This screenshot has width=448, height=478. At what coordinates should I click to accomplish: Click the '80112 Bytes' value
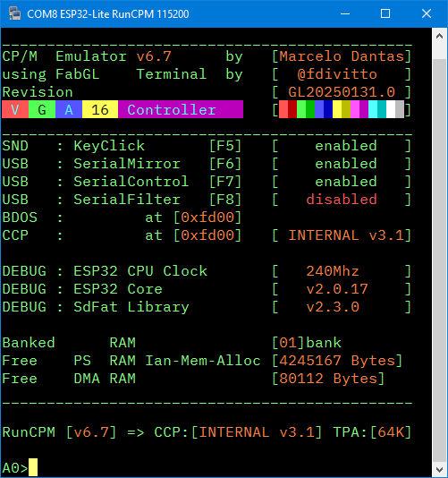click(328, 379)
